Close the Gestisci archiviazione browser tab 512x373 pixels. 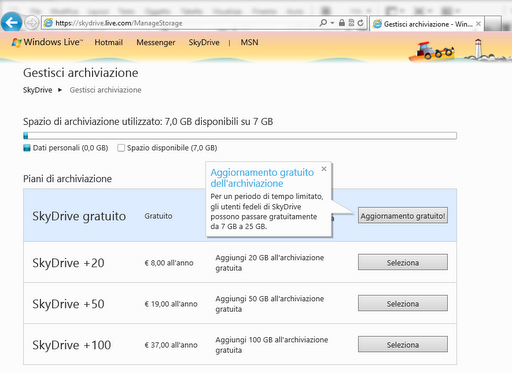[478, 24]
